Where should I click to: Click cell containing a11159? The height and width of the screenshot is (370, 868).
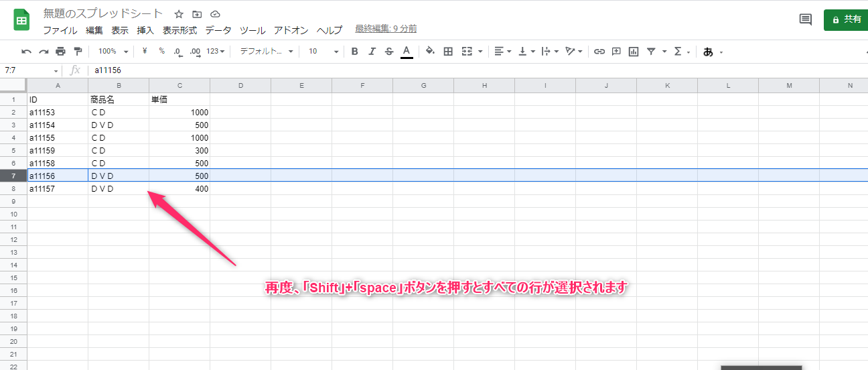click(x=58, y=150)
